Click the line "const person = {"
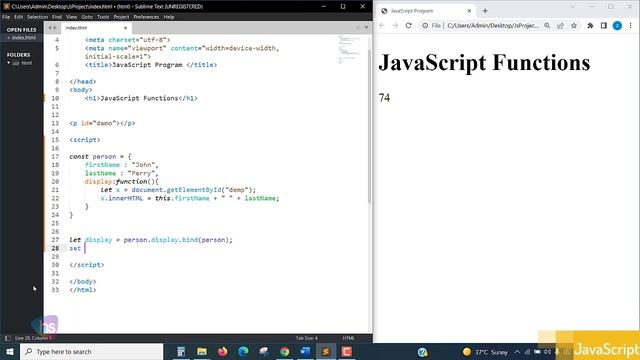The width and height of the screenshot is (640, 360). coord(100,156)
